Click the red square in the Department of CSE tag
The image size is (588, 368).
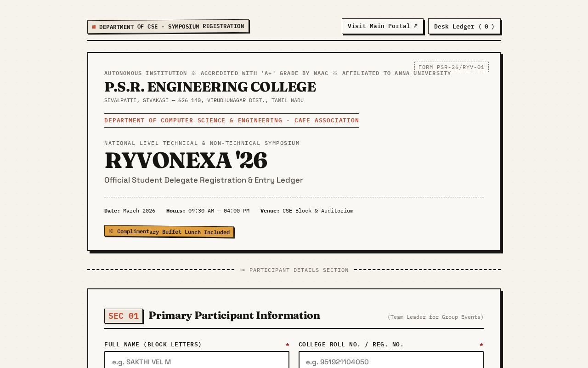pyautogui.click(x=94, y=27)
